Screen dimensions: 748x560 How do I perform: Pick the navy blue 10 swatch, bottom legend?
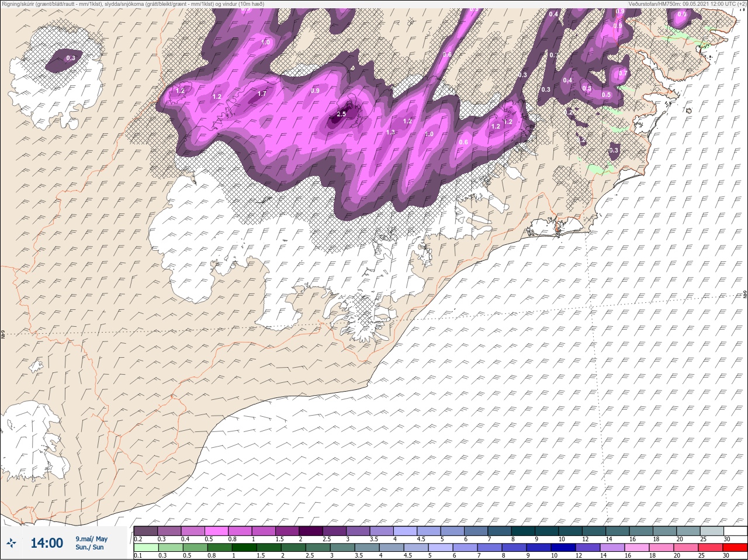564,548
